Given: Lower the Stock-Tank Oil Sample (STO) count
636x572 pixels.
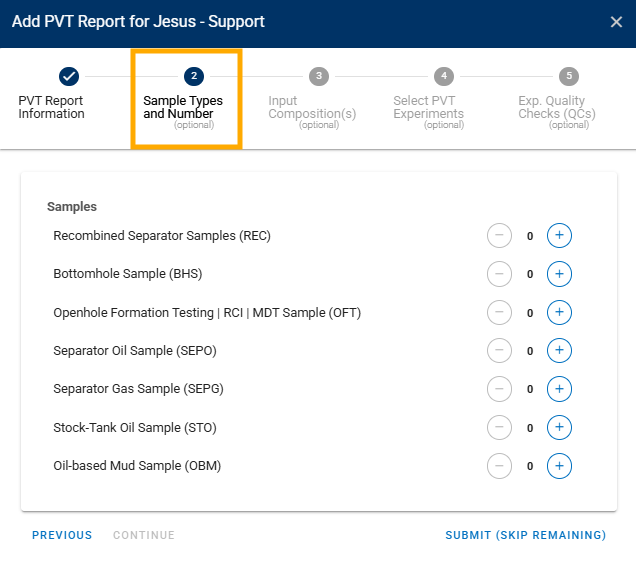Looking at the screenshot, I should pos(499,427).
